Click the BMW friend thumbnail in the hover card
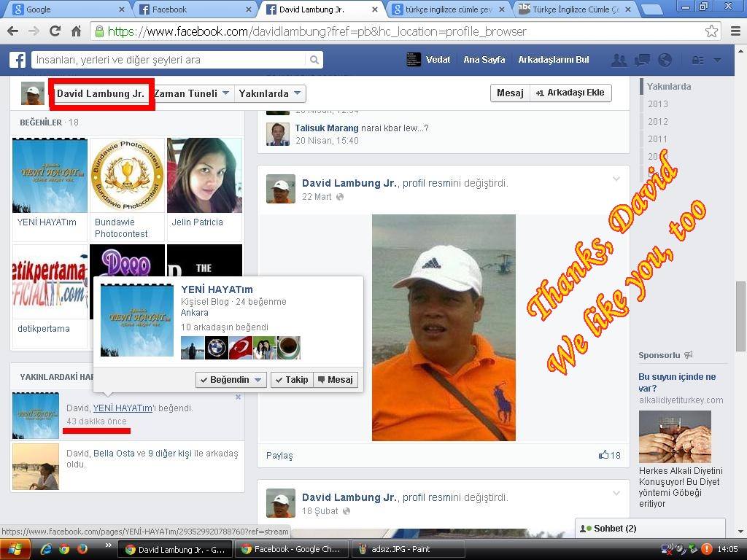Screen dimensions: 747x560 [x=216, y=348]
